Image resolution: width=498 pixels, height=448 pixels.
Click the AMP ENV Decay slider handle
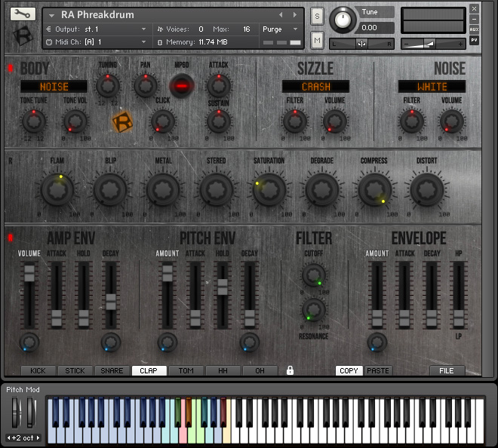click(111, 302)
